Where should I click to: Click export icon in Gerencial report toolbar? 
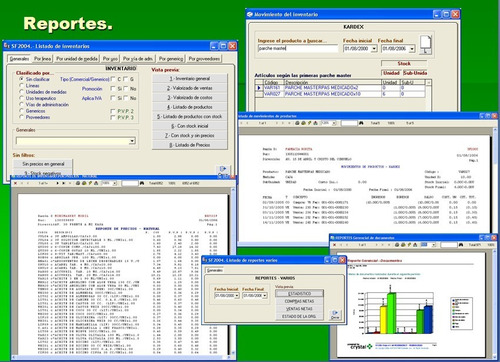[403, 245]
